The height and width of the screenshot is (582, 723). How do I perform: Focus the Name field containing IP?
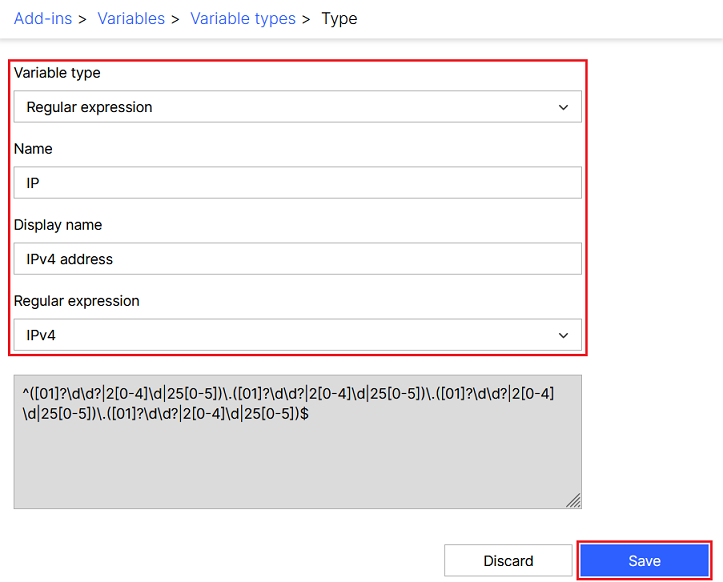[297, 183]
